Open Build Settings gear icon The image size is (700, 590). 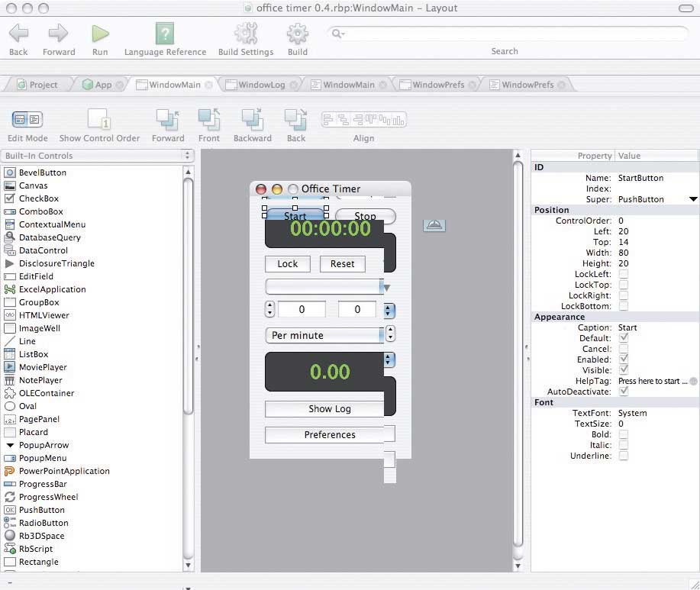[x=246, y=34]
